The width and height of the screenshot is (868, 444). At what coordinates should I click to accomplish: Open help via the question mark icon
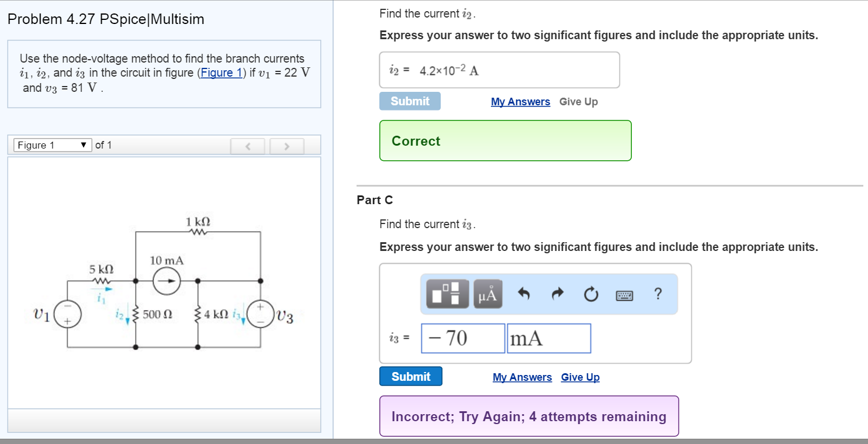point(658,294)
